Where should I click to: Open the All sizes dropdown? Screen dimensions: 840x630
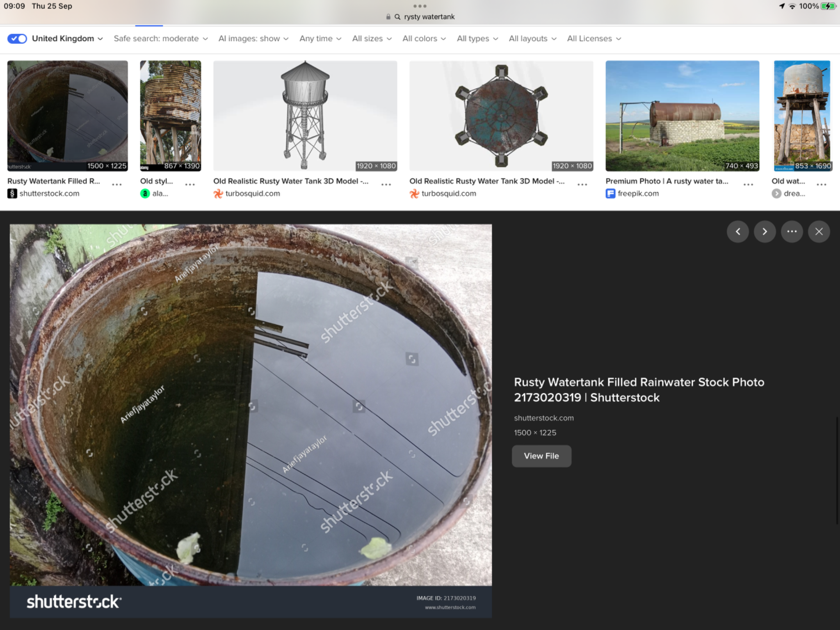[372, 39]
